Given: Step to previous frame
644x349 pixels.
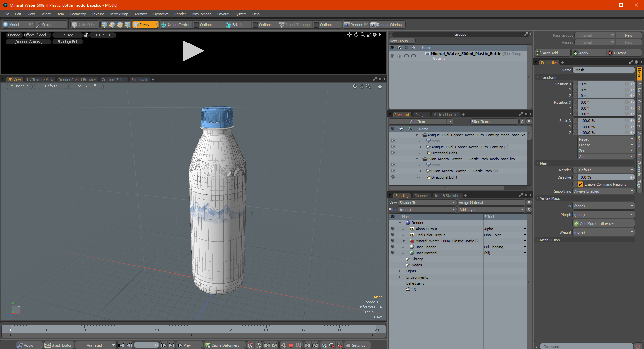Looking at the screenshot, I should pyautogui.click(x=129, y=345).
